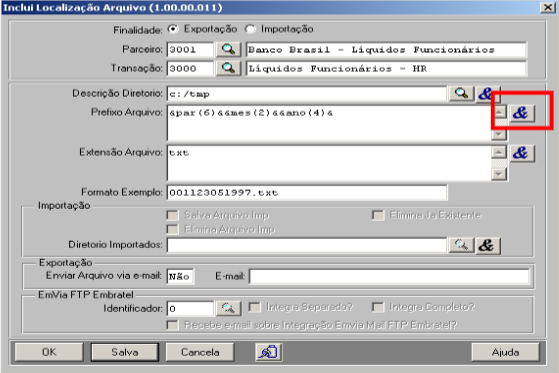Open the Parceiro search magnifier
This screenshot has width=559, height=373.
point(228,49)
